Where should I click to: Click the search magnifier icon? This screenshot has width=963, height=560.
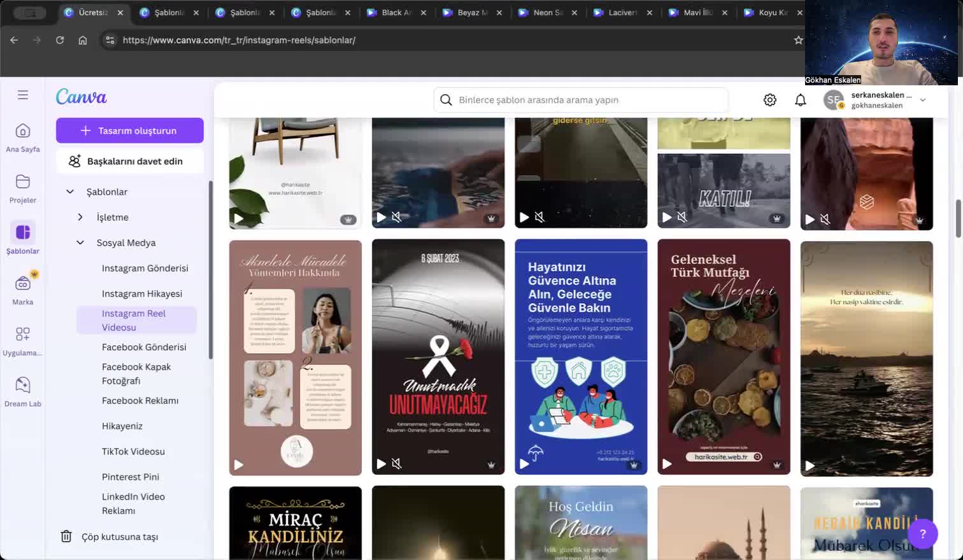point(446,100)
